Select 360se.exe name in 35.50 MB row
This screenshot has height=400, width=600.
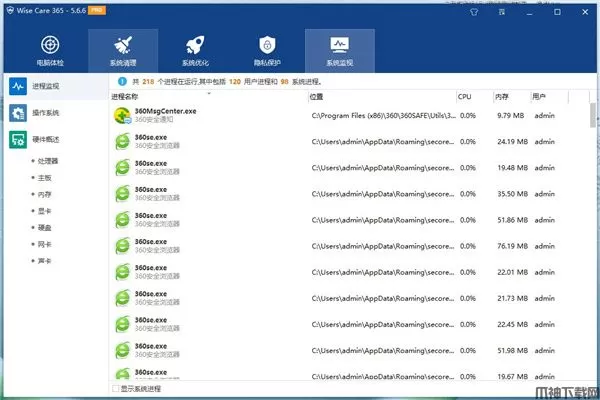tap(151, 190)
